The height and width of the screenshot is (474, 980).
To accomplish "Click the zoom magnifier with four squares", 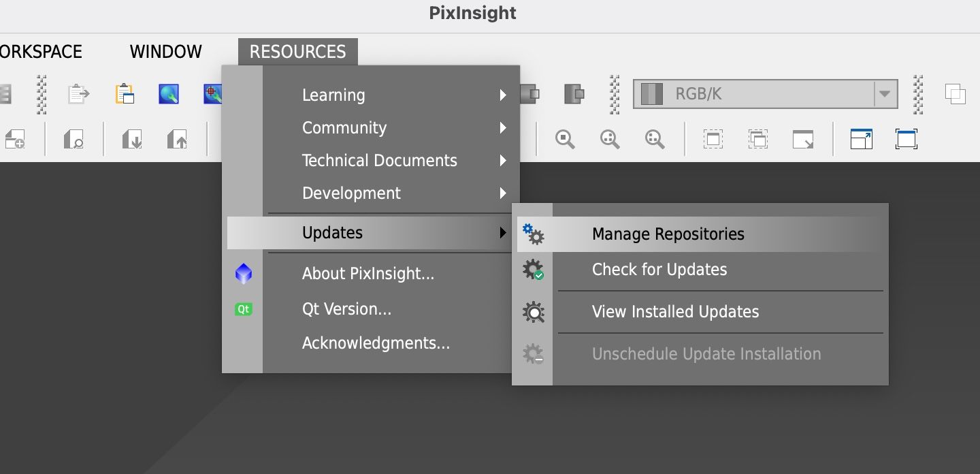I will [x=610, y=140].
